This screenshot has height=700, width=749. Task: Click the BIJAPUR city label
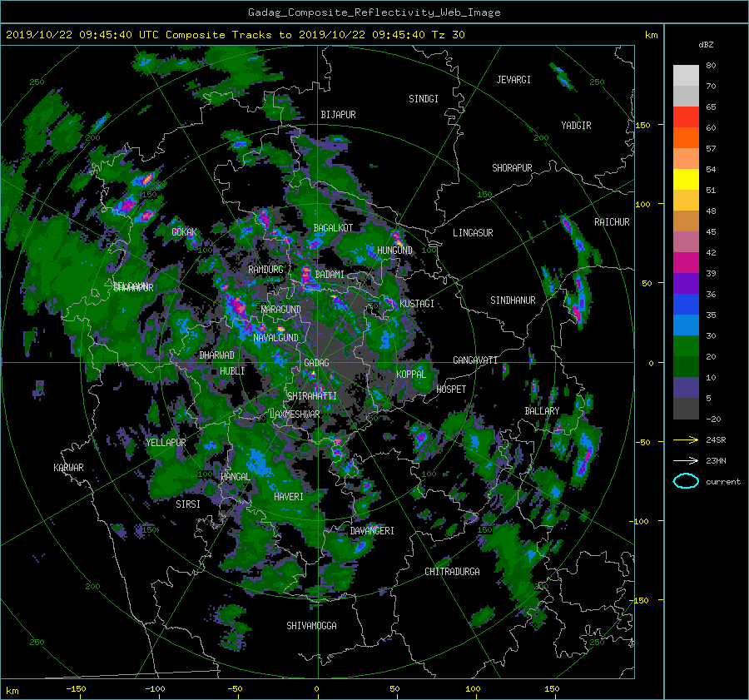click(338, 115)
